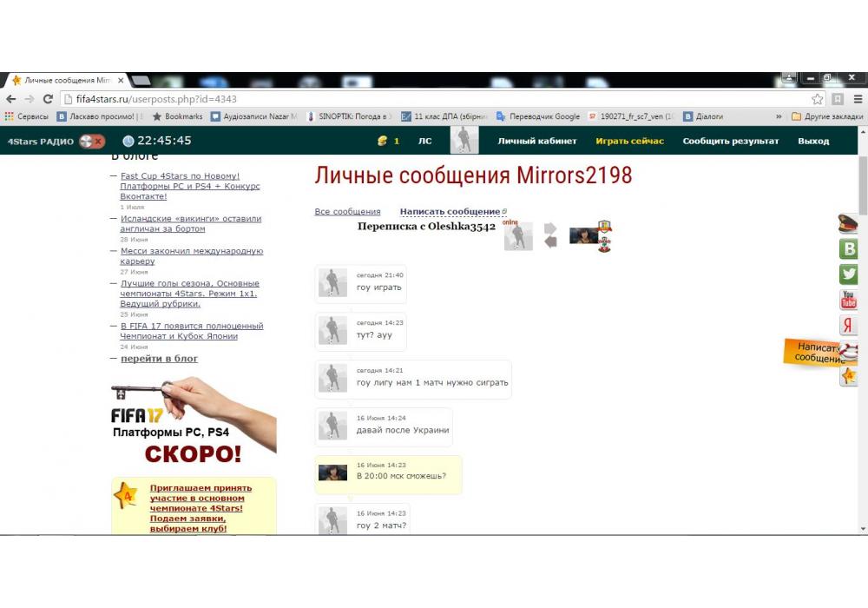Screen dimensions: 868x608
Task: Open the officer cap sidebar icon
Action: 847,224
